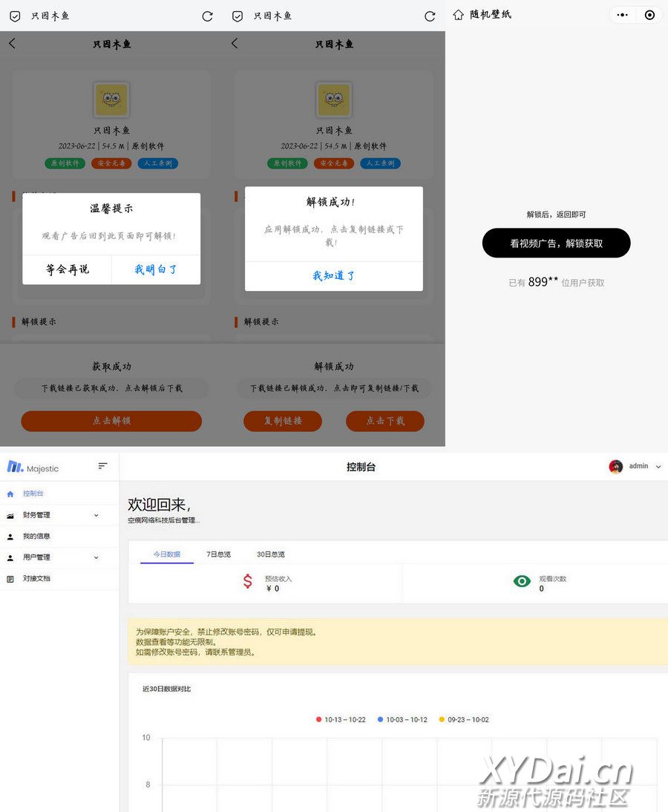668x812 pixels.
Task: Click the yellow 09-23 – 10-02 legend dot
Action: (442, 719)
